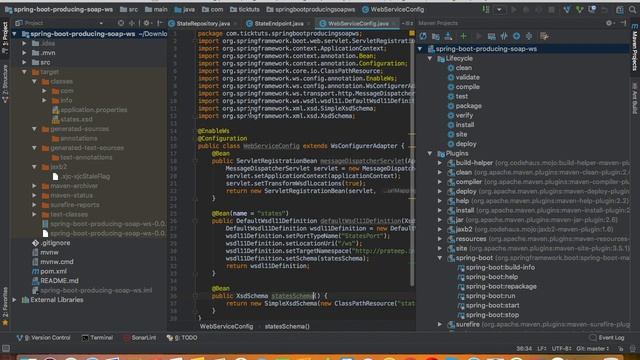
Task: Click LF line separator in status bar
Action: tap(541, 349)
